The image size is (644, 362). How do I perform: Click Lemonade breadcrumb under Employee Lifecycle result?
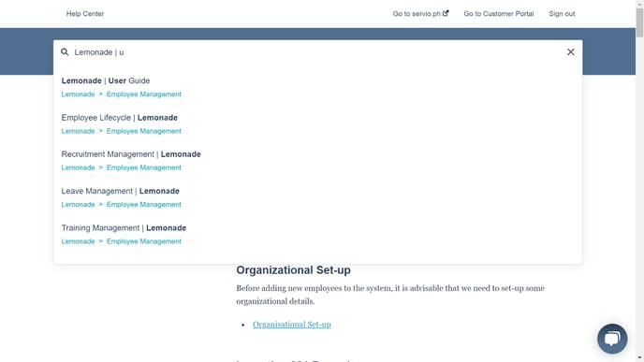[78, 131]
